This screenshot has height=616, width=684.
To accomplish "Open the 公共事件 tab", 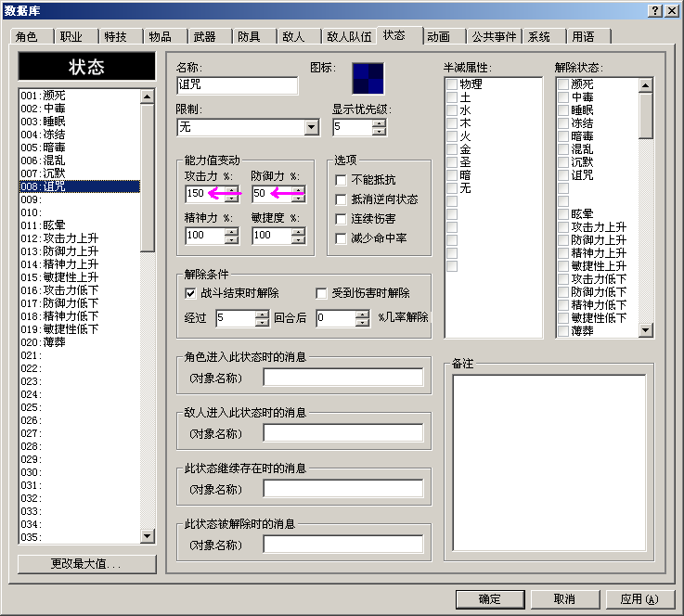I will pos(495,36).
